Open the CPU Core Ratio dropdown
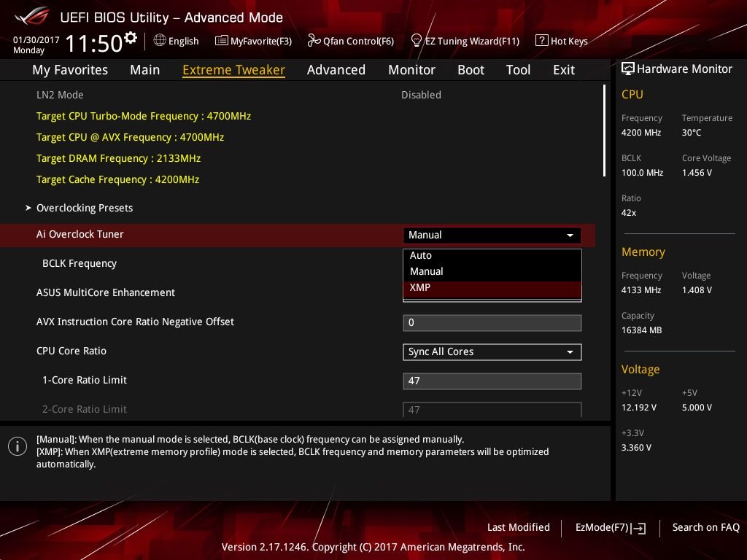Screen dimensions: 747x560 [492, 352]
